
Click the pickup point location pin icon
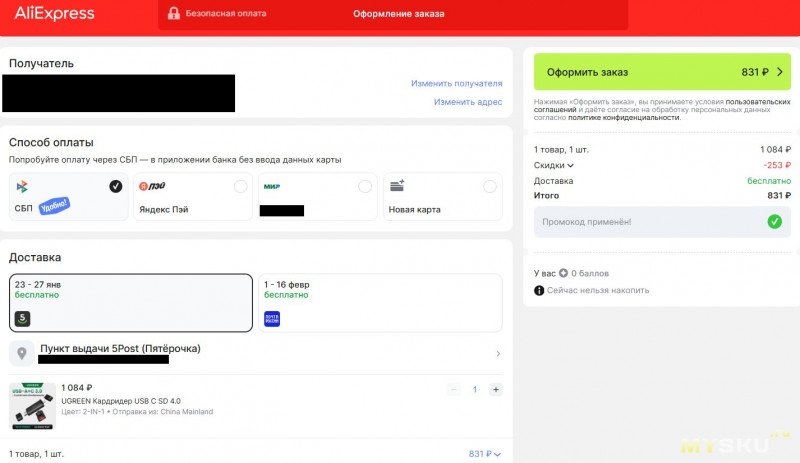click(x=22, y=353)
